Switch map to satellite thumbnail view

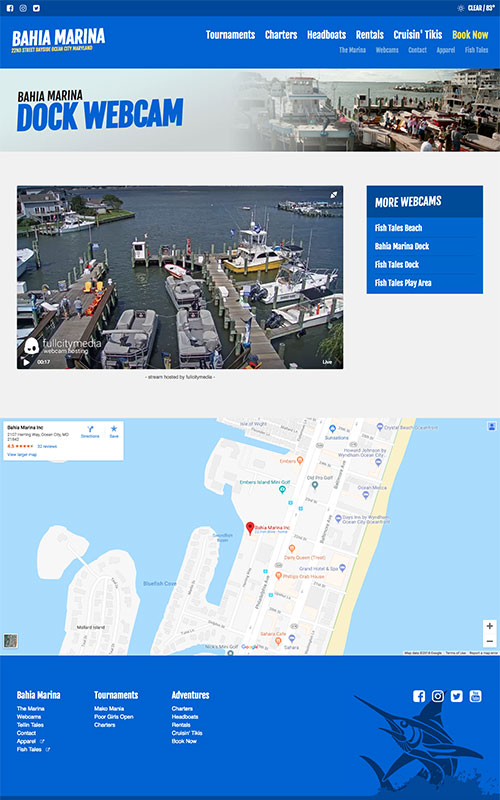click(10, 641)
